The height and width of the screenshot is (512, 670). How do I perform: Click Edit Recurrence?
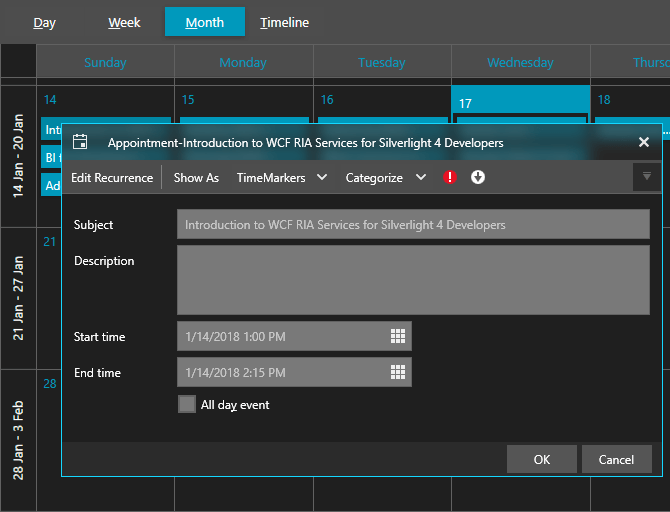point(112,178)
